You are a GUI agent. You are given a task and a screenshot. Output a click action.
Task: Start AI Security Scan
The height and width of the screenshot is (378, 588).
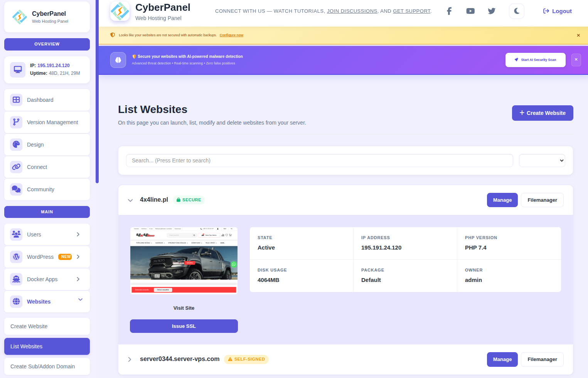pos(536,60)
